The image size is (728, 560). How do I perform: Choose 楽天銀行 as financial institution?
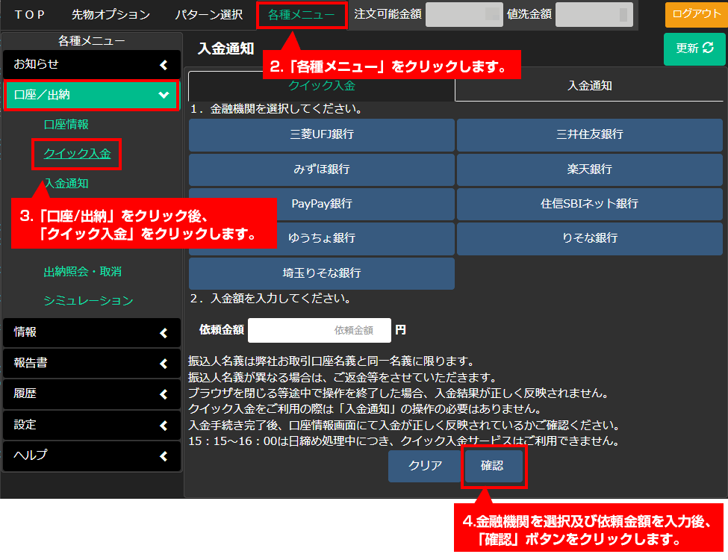(589, 169)
